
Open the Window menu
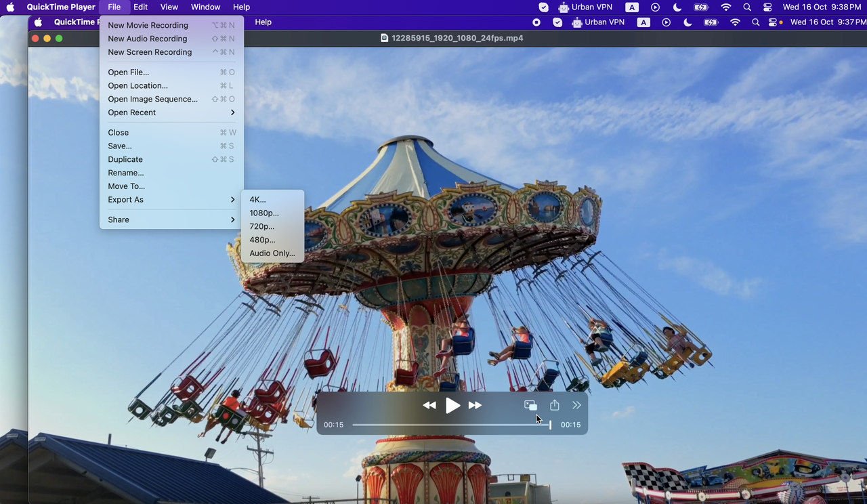(205, 7)
